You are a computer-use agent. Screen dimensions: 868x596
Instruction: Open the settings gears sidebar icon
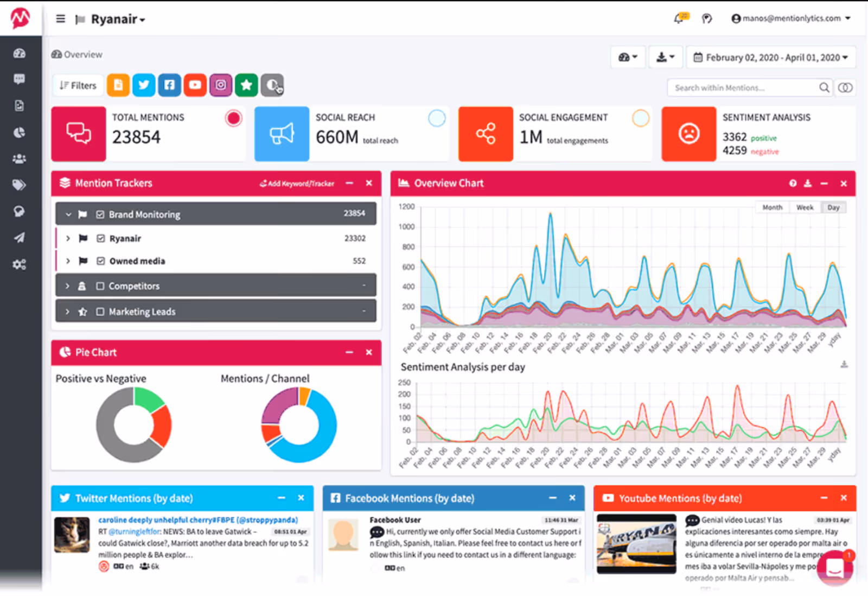20,264
